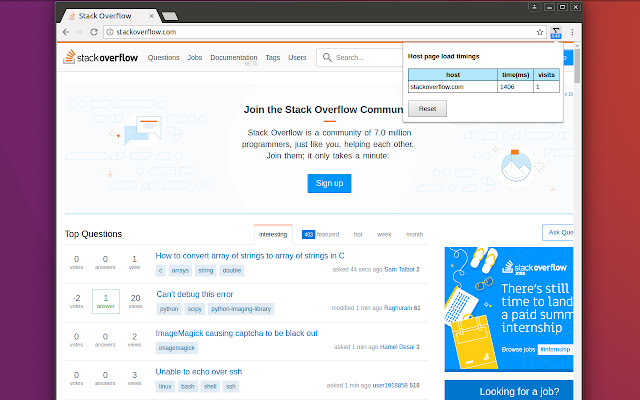Click the 403 featured count badge
The width and height of the screenshot is (640, 400).
point(309,234)
